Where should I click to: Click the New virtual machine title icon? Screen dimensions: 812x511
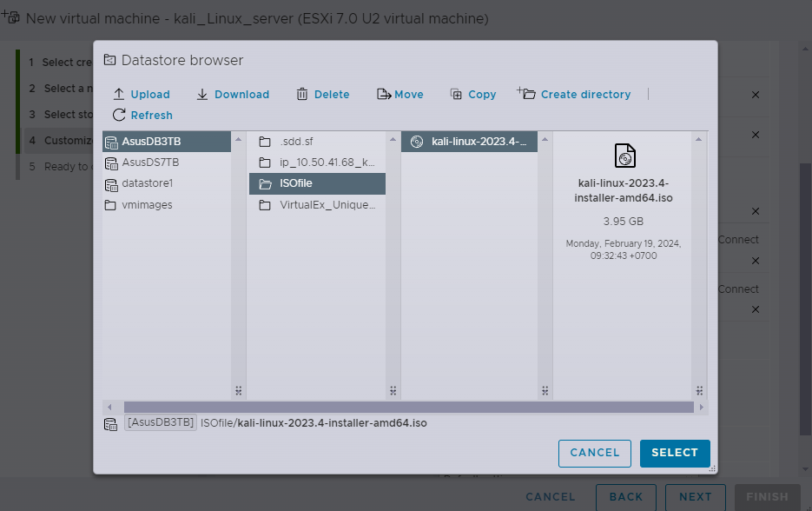tap(10, 17)
